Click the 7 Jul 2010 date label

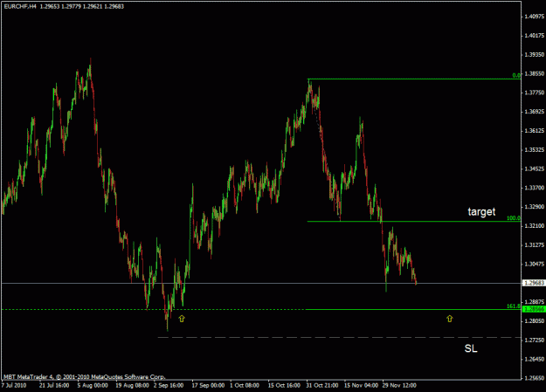[14, 385]
